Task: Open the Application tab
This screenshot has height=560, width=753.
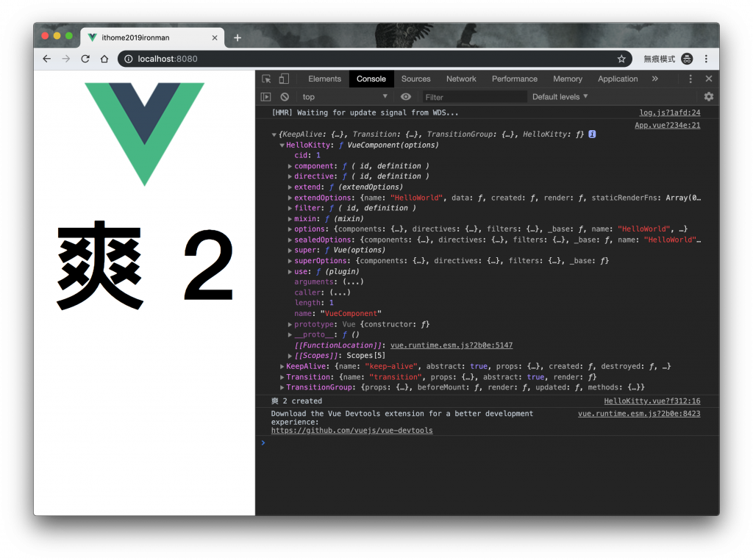Action: (x=618, y=79)
